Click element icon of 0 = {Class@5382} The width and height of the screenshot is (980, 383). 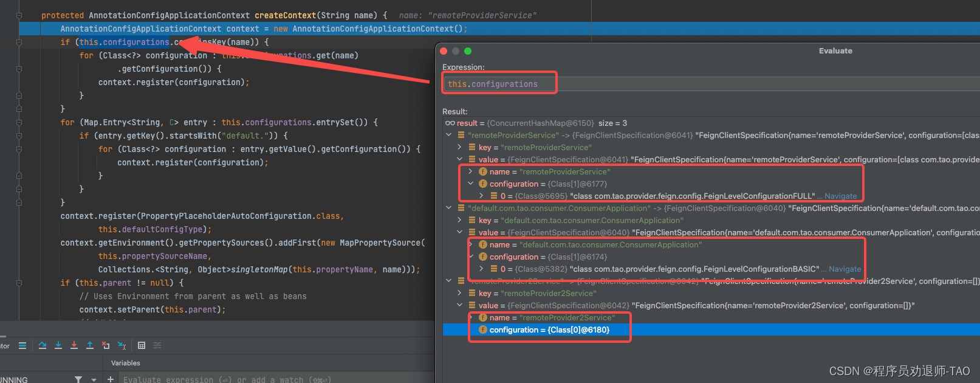(x=494, y=269)
